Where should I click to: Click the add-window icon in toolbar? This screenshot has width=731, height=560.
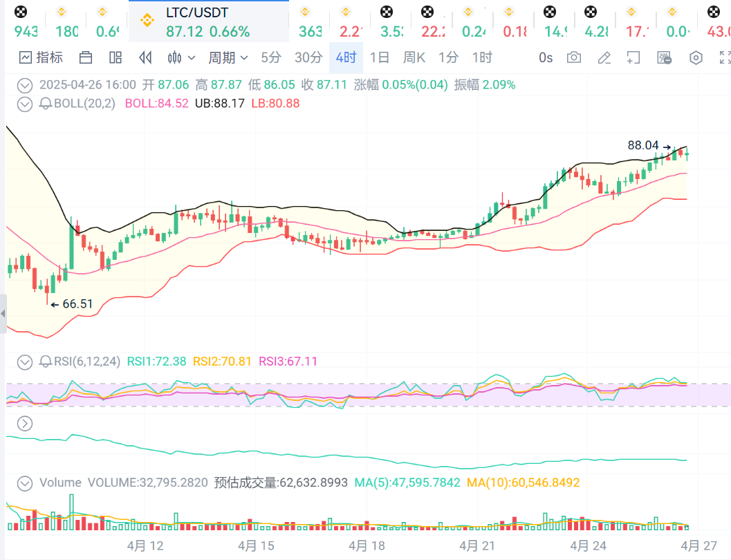click(633, 57)
